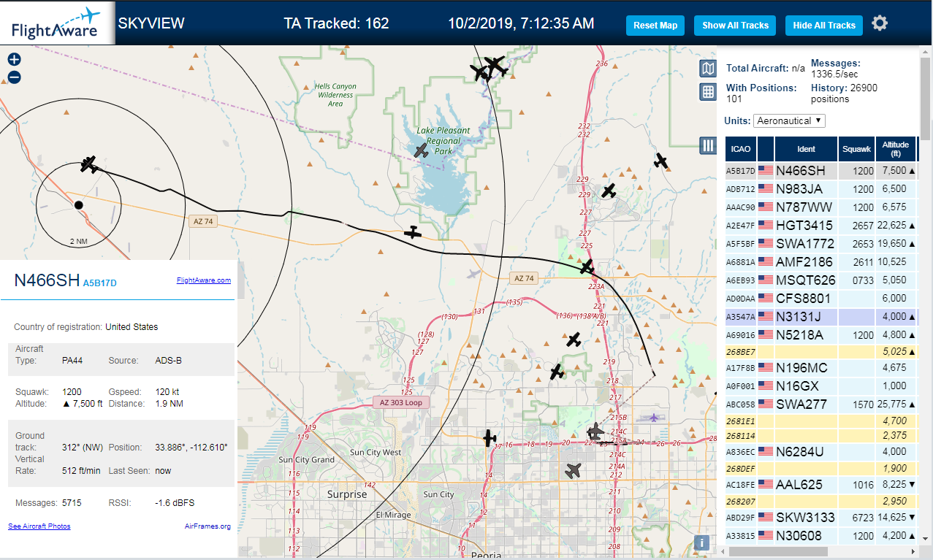Select the 268207 yellow row

[x=821, y=501]
